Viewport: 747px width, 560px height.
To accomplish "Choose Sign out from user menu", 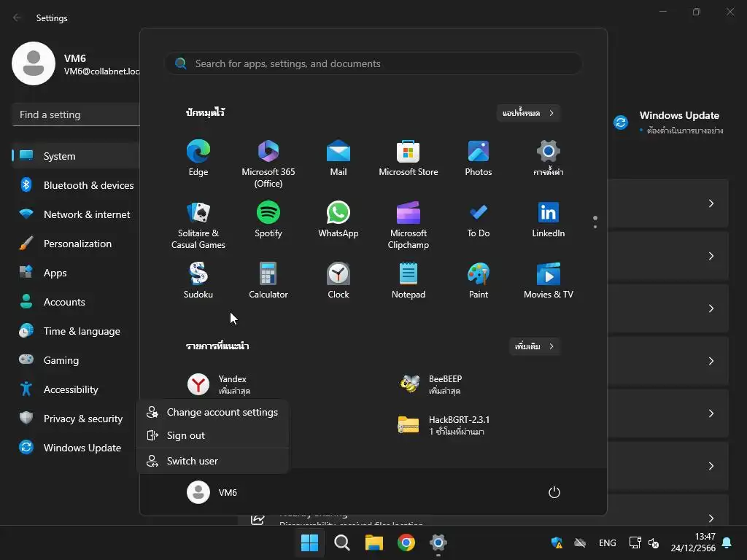I will [212, 435].
